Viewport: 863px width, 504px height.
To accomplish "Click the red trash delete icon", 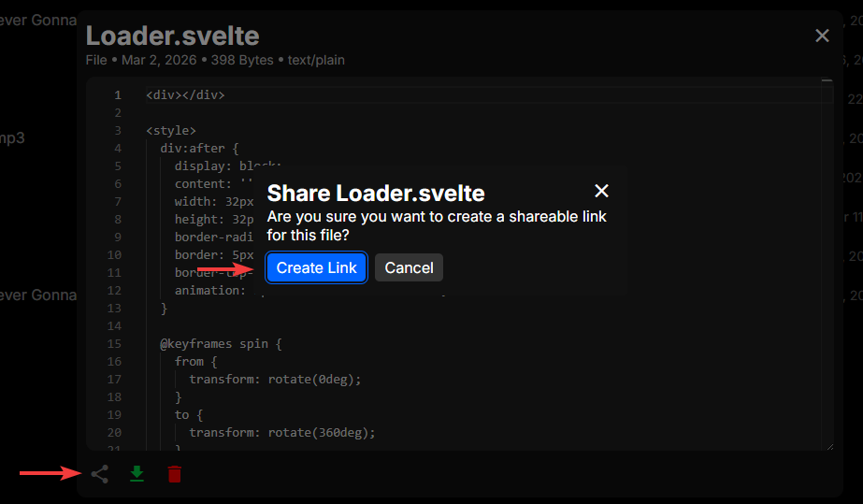I will click(x=174, y=474).
